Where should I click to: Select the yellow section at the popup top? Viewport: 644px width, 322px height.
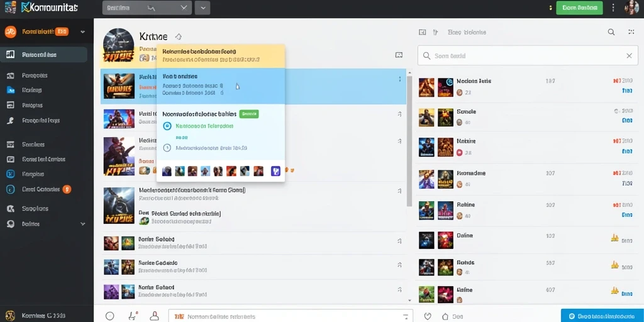(x=221, y=56)
